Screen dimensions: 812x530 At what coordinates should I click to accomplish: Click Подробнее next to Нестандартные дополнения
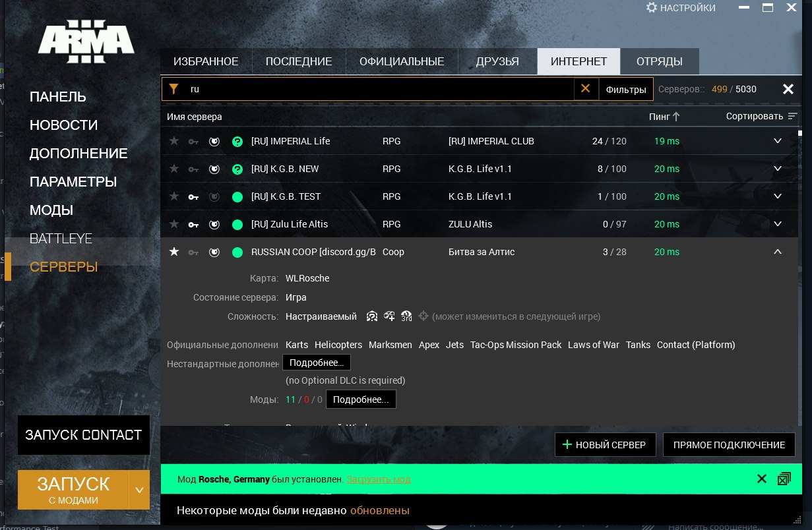tap(317, 363)
